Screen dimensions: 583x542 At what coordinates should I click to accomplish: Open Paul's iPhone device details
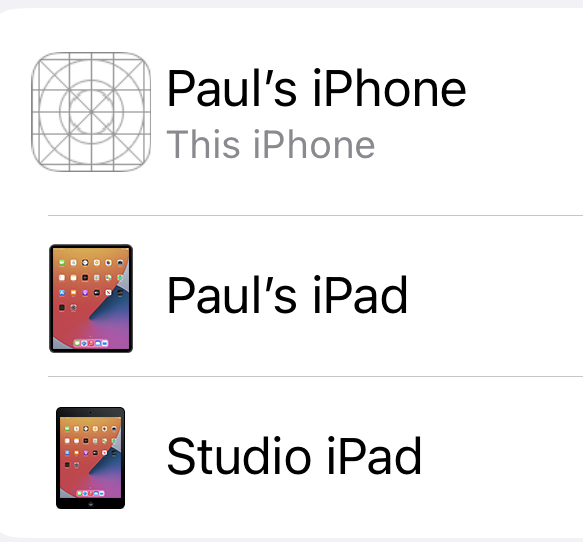click(316, 88)
